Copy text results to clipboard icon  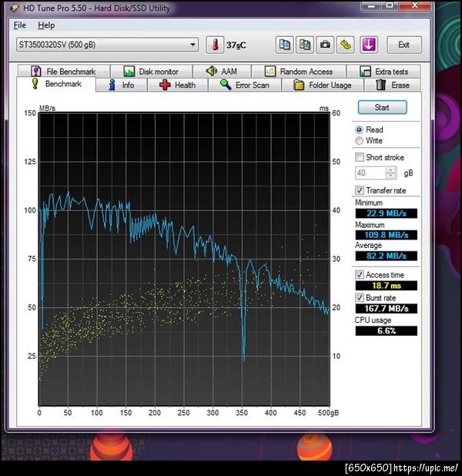284,45
